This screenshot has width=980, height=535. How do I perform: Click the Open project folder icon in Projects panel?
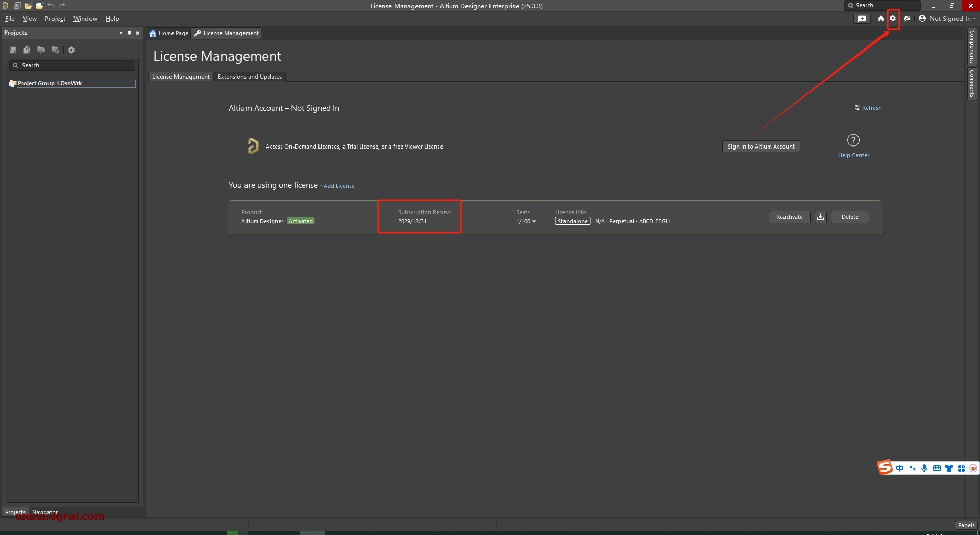click(41, 50)
